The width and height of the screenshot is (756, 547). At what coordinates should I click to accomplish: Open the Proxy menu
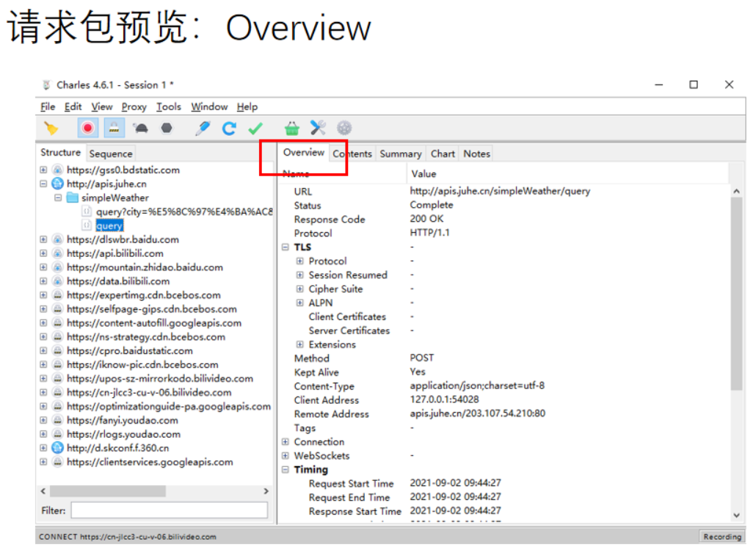(x=134, y=106)
